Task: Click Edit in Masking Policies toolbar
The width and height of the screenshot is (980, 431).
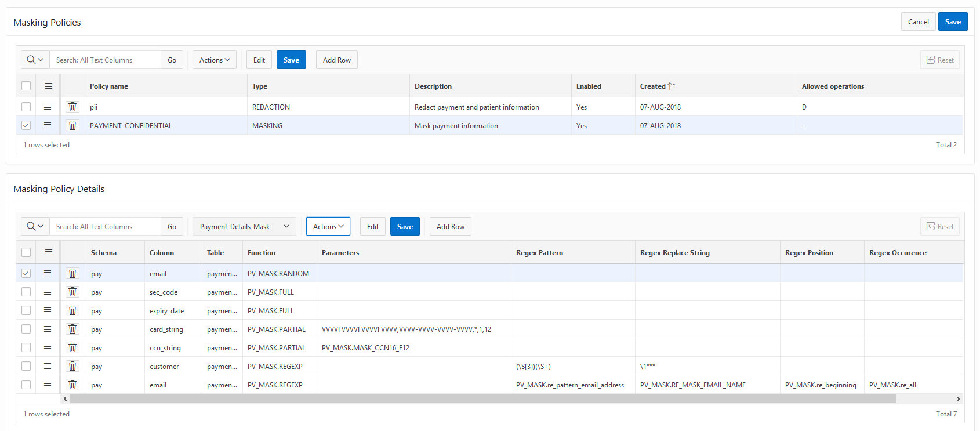Action: pyautogui.click(x=259, y=60)
